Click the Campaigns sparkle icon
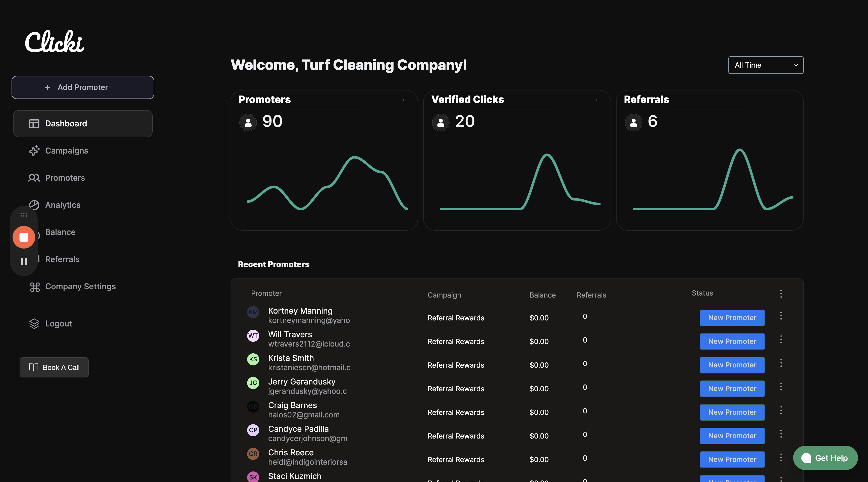 (x=34, y=151)
